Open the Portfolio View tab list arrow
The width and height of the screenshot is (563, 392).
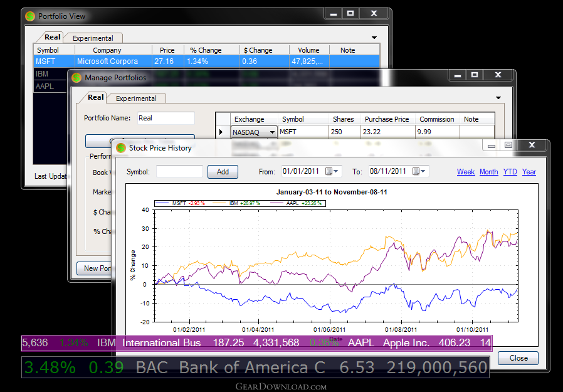(x=374, y=38)
